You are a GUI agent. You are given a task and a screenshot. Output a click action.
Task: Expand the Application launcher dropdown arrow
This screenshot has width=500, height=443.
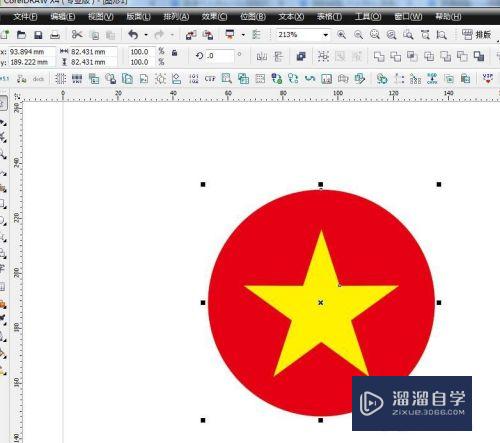(x=243, y=35)
